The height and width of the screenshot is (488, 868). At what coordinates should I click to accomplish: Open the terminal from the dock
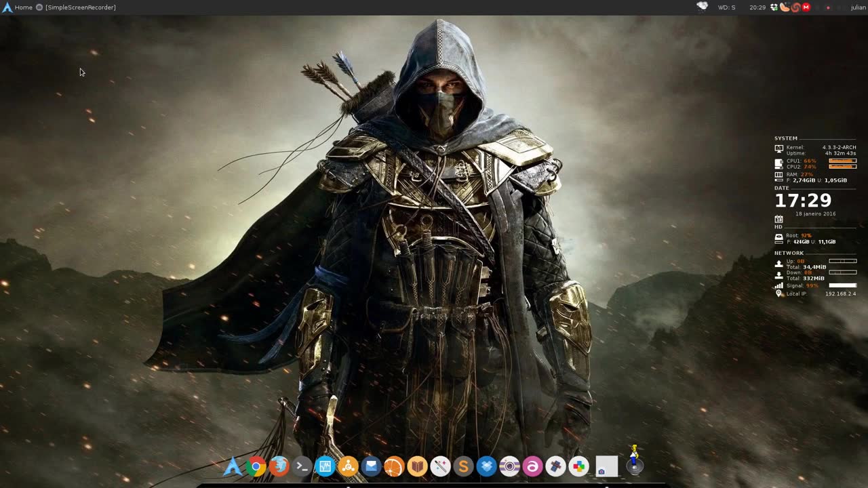302,466
